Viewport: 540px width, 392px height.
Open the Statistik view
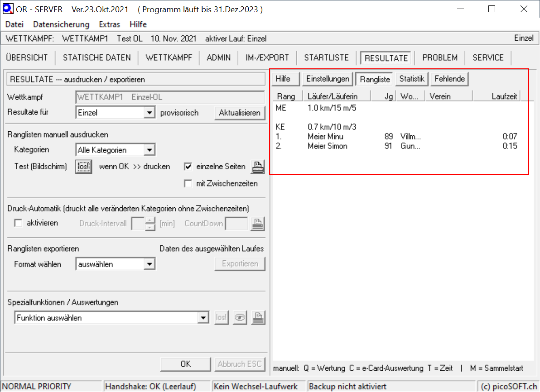[x=412, y=79]
